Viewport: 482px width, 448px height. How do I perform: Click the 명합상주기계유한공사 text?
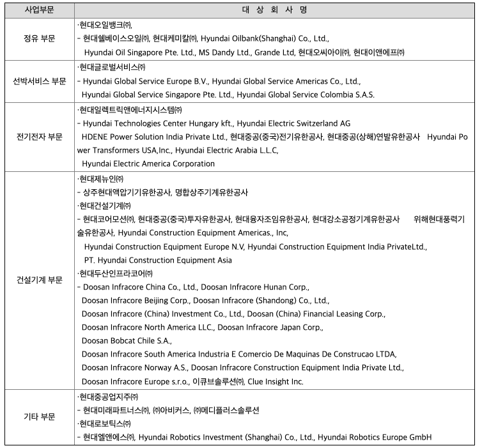coord(212,192)
